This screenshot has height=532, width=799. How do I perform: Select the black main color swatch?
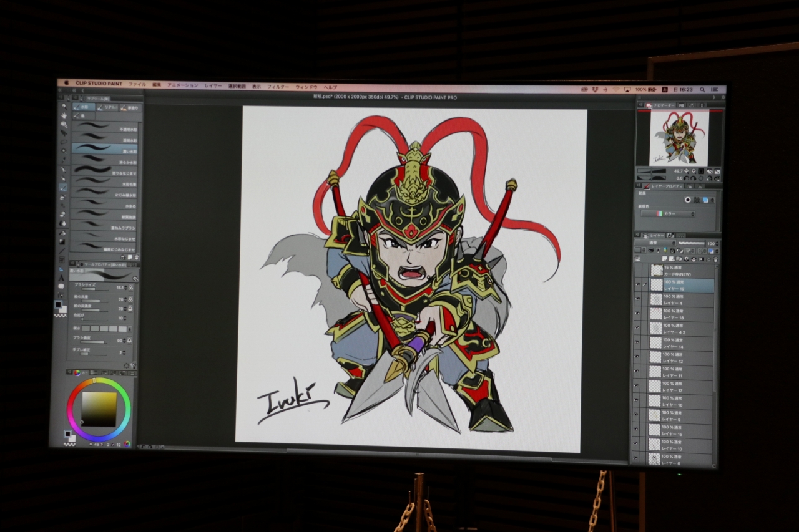tap(58, 304)
